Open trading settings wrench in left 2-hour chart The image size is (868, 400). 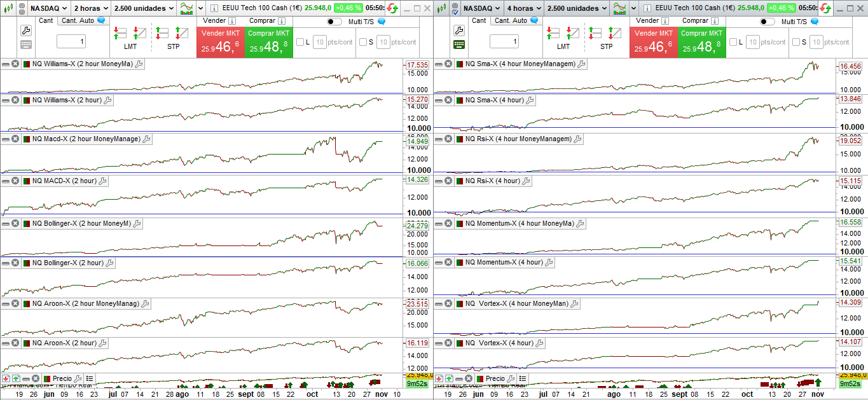pos(26,31)
